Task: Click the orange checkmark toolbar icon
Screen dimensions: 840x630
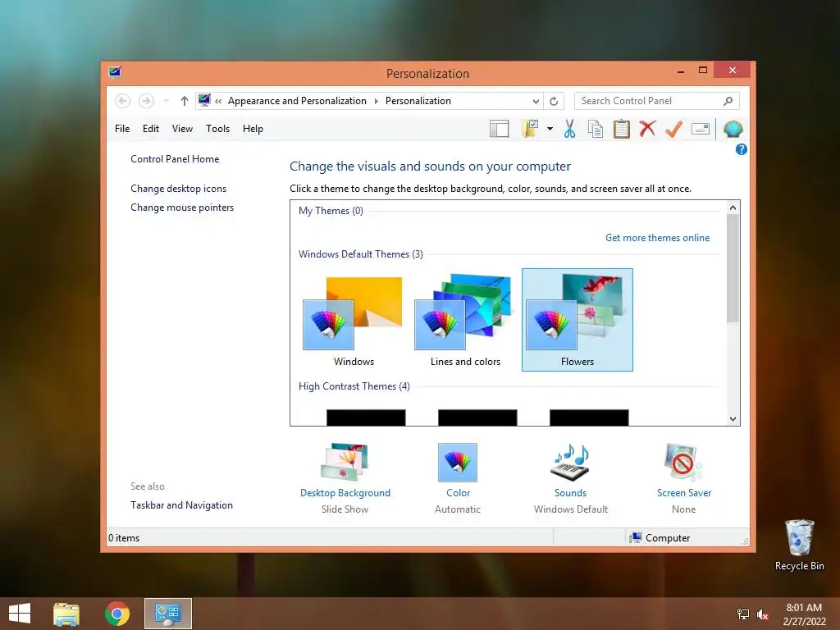Action: (673, 129)
